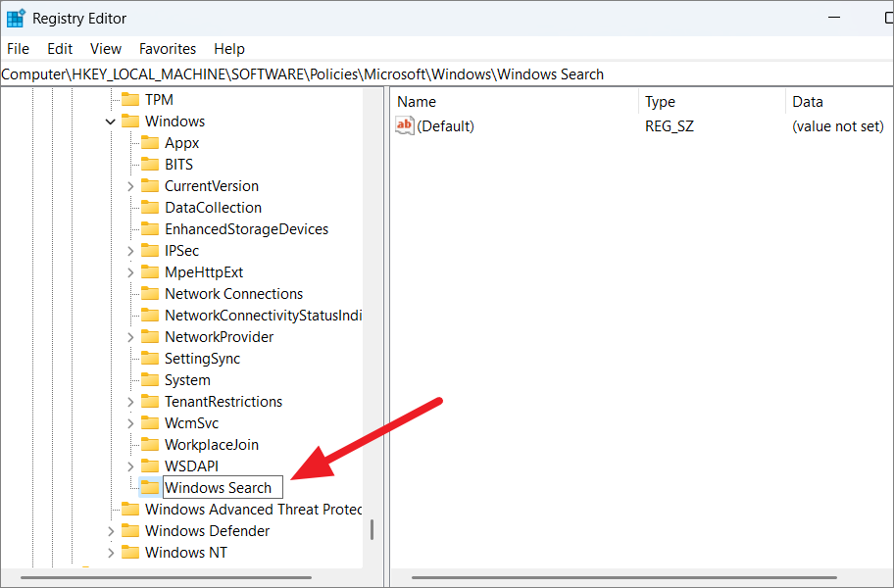Screen dimensions: 894x588
Task: Expand the CurrentVersion key
Action: [130, 186]
